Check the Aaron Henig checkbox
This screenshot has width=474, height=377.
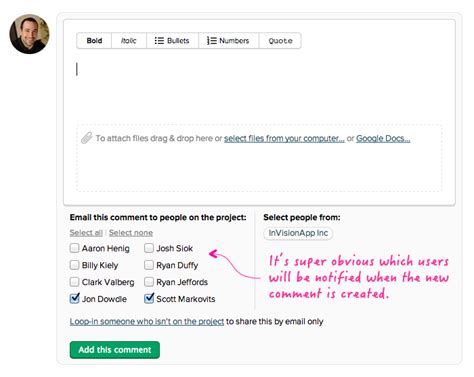pos(74,248)
